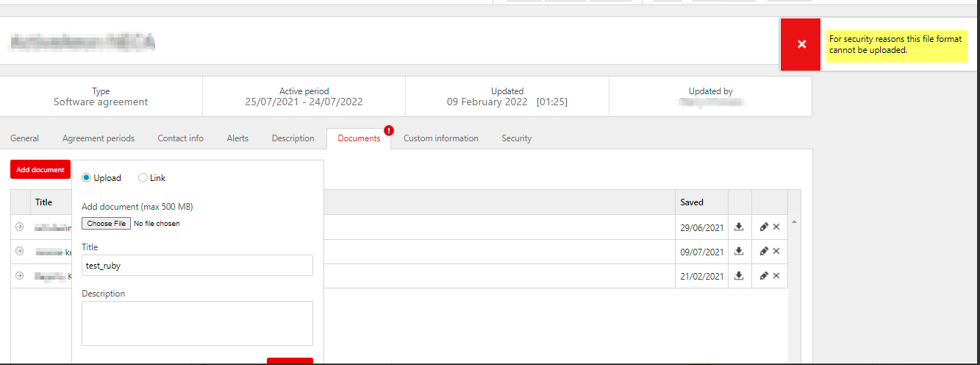The width and height of the screenshot is (980, 365).
Task: Open row arrow for 21/02/2021 document
Action: [x=20, y=276]
